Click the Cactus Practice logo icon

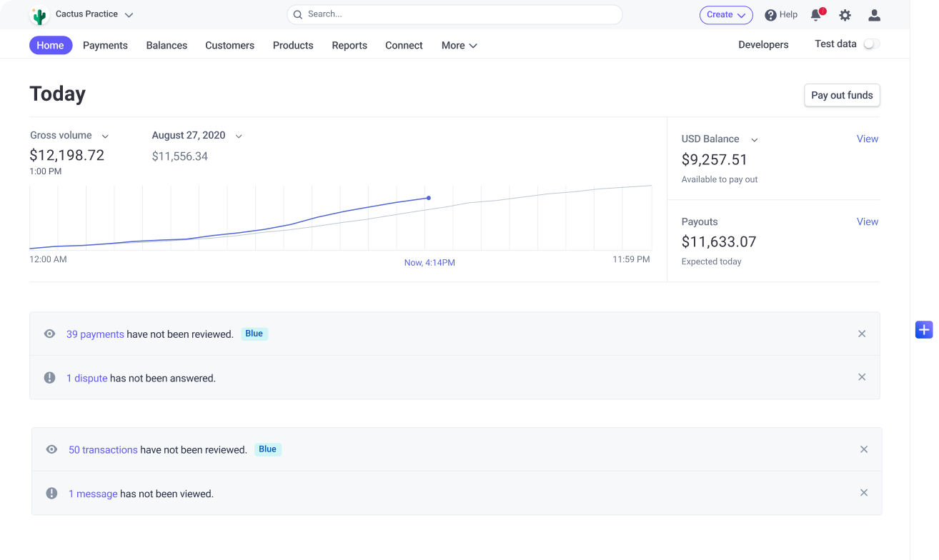[x=39, y=14]
